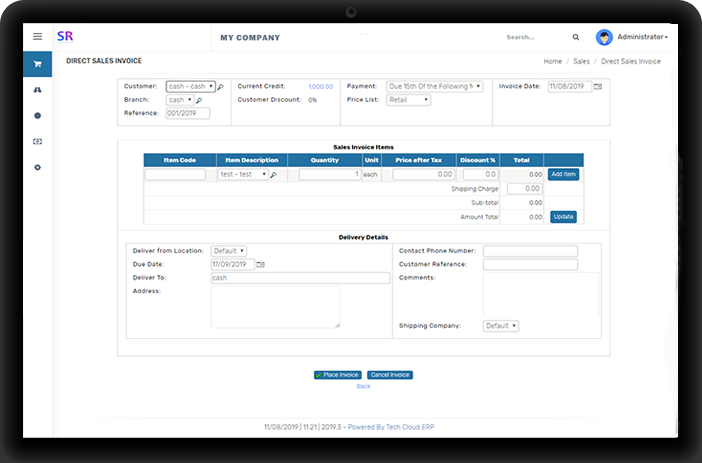Click the settings gear in sidebar
The height and width of the screenshot is (463, 702).
[x=37, y=167]
